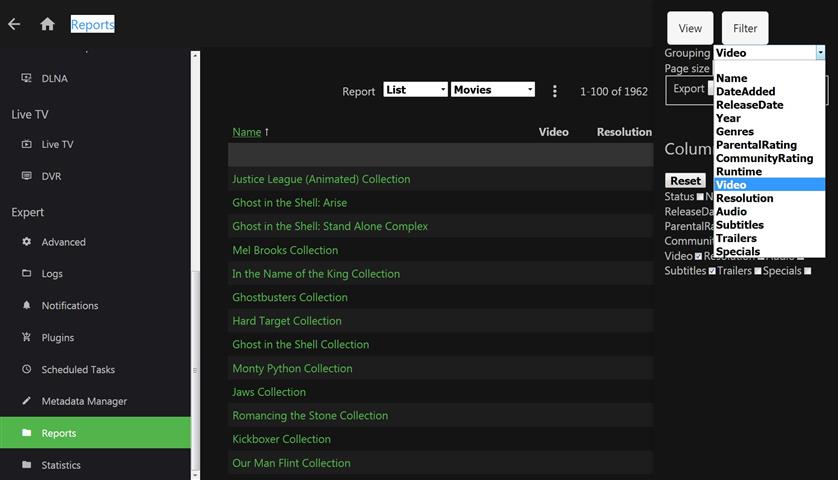Check the Trailers column checkbox
This screenshot has height=480, width=838.
pyautogui.click(x=757, y=271)
